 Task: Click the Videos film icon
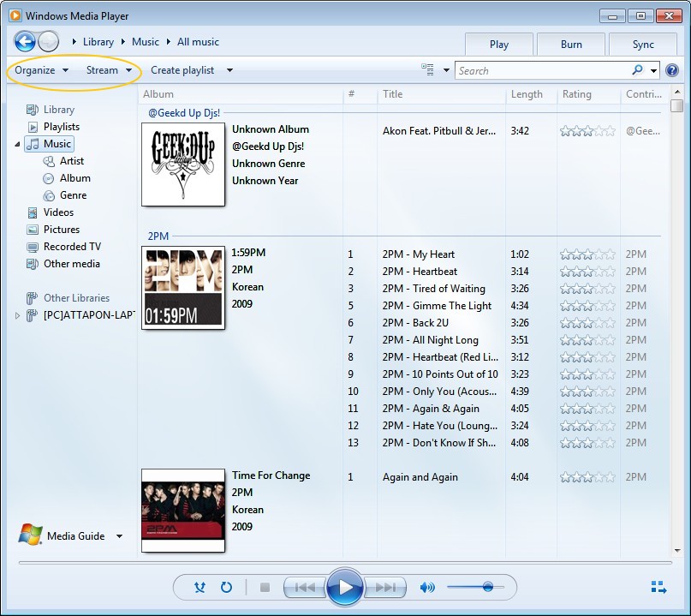tap(33, 212)
